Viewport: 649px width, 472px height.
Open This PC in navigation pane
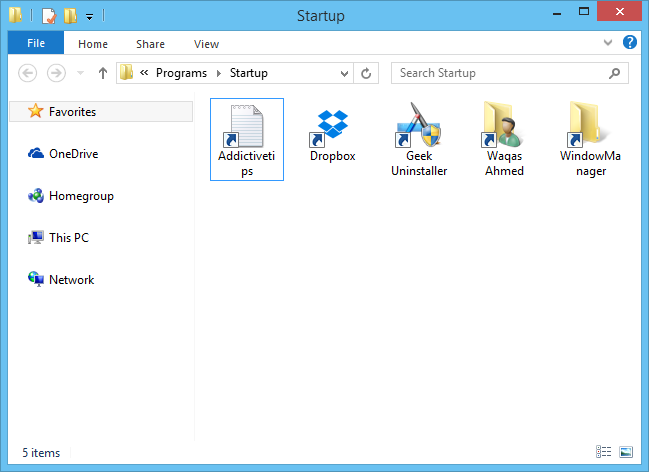(x=68, y=238)
